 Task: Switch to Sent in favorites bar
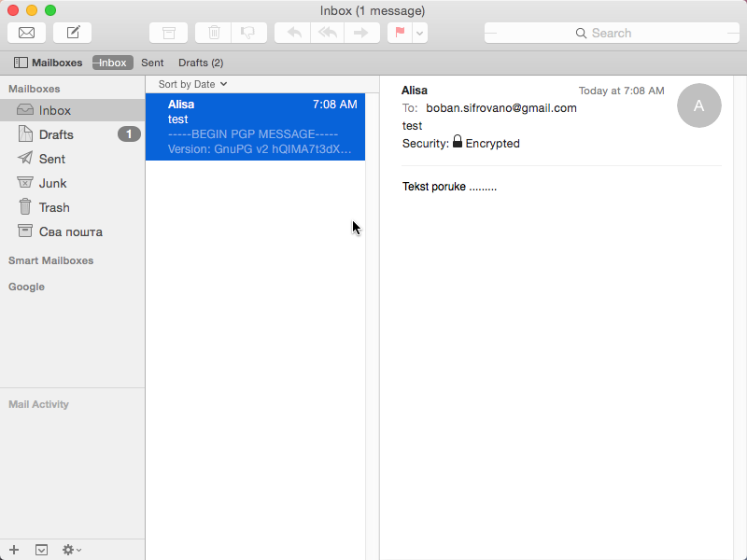coord(152,63)
